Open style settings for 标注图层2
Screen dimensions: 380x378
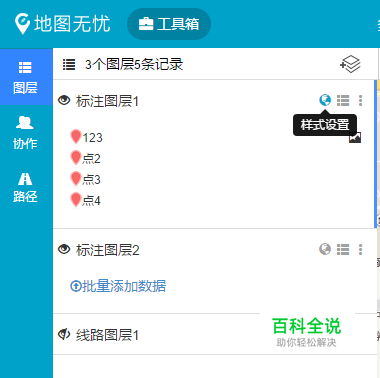pos(325,249)
